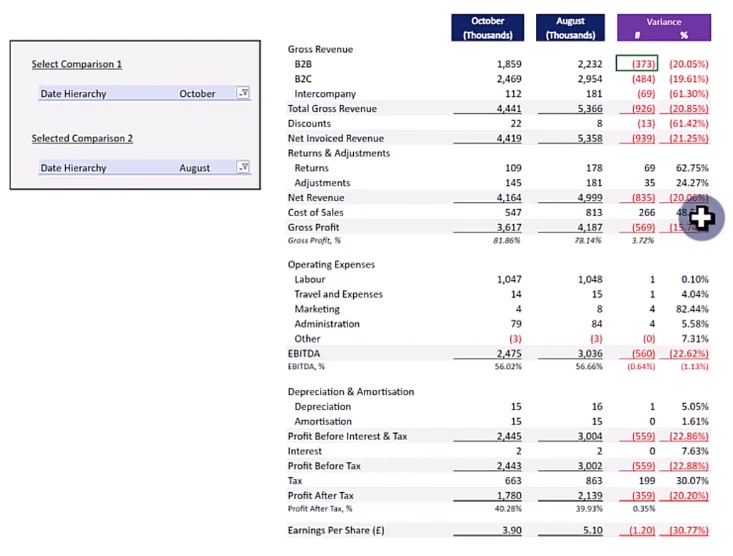Select the October value cell in slicer
Viewport: 733px width, 556px height.
click(197, 94)
